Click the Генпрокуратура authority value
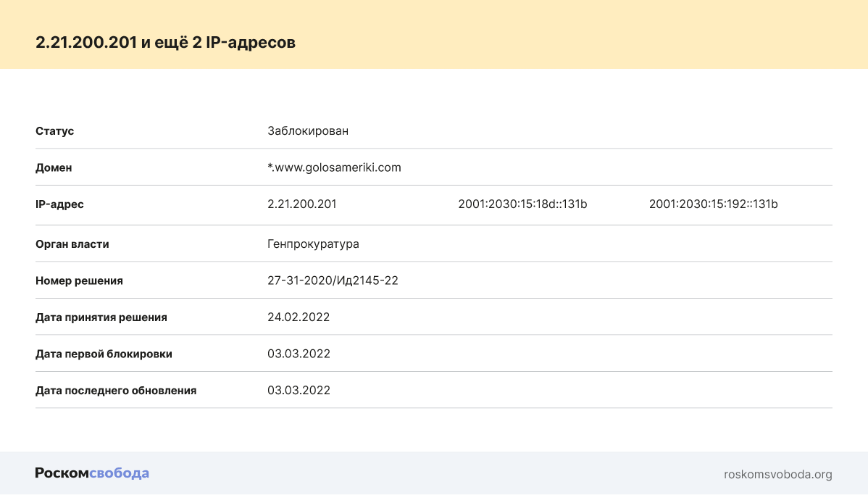 pos(313,244)
